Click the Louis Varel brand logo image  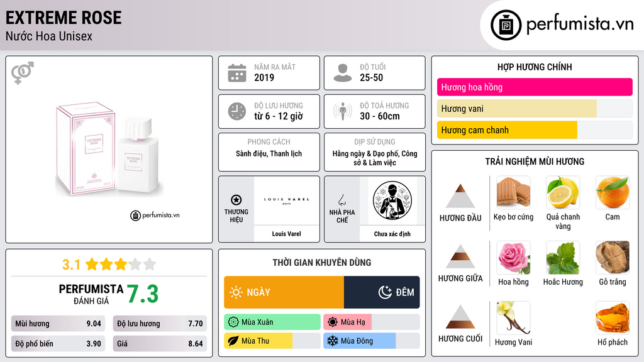tap(286, 200)
